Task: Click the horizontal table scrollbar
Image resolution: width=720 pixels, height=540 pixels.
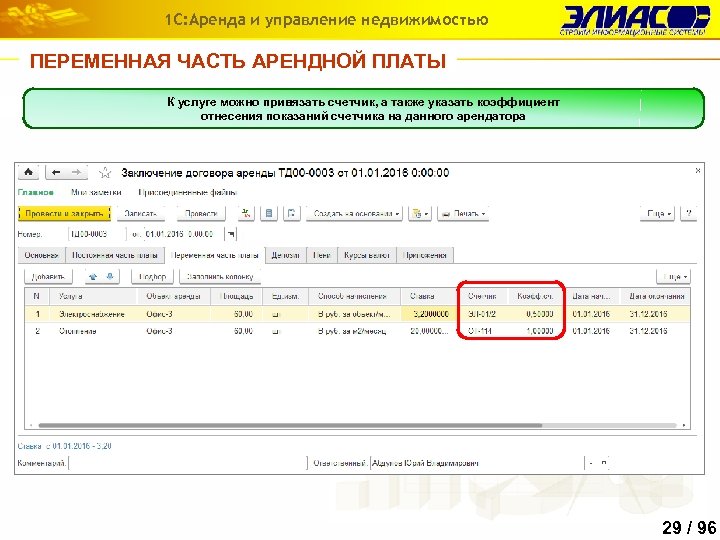Action: tap(290, 426)
